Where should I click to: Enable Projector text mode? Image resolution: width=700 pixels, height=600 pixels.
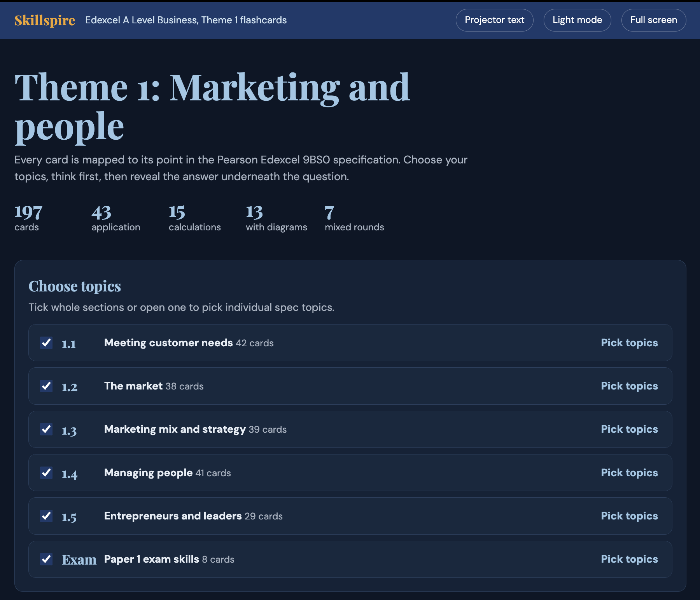494,20
